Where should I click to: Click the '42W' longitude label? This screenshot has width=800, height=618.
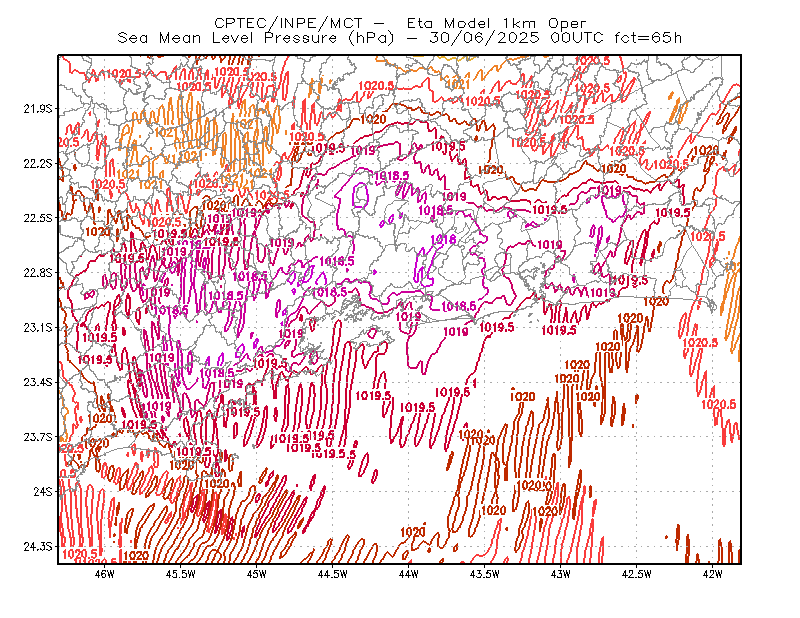(712, 574)
